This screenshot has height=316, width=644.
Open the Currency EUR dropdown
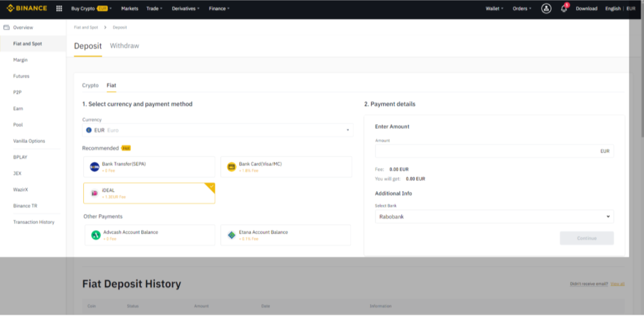click(218, 130)
